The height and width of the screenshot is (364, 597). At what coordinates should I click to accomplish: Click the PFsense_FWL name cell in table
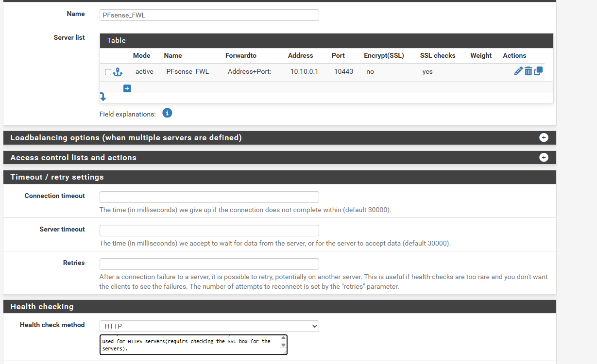(188, 71)
